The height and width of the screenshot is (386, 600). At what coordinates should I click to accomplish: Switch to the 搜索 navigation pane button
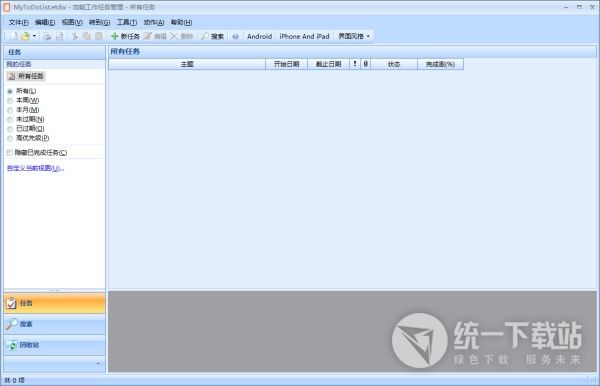click(x=54, y=324)
